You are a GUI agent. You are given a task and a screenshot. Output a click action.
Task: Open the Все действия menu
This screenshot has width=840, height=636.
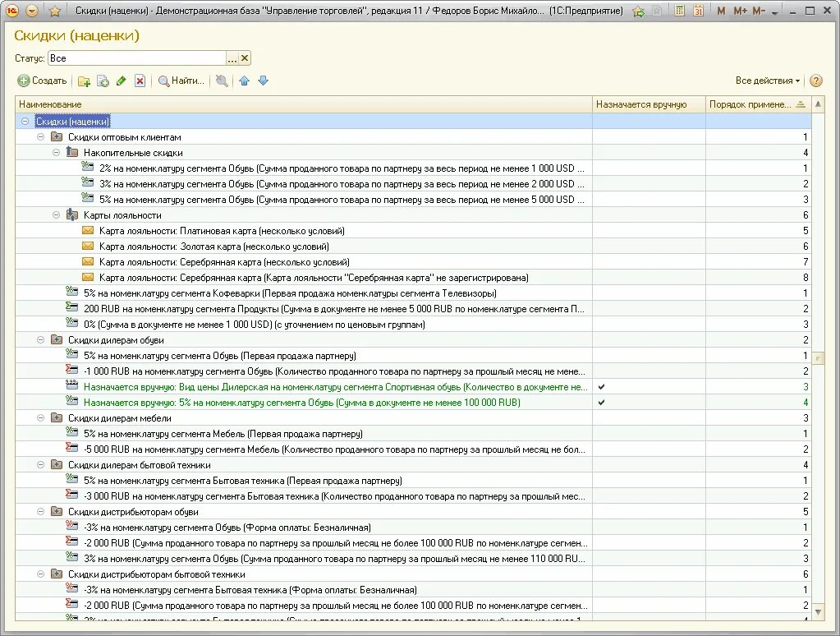click(767, 81)
